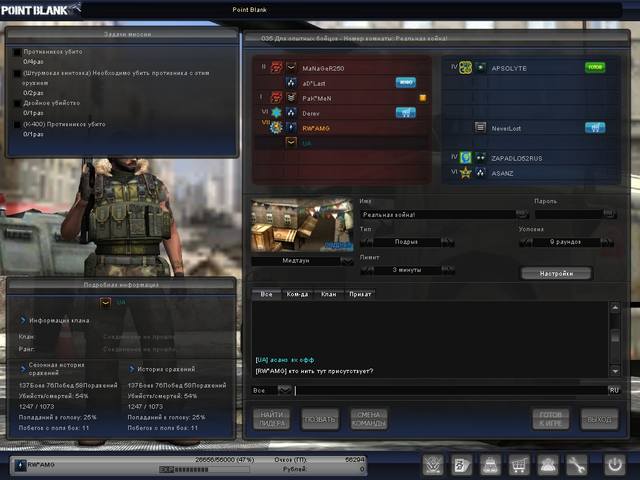Click the chat message input field
This screenshot has height=480, width=640.
[x=451, y=390]
